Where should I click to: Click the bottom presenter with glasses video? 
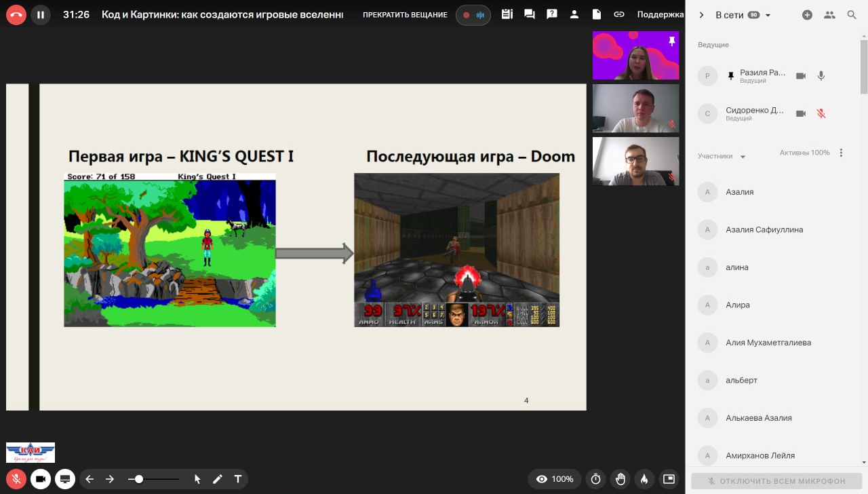635,161
